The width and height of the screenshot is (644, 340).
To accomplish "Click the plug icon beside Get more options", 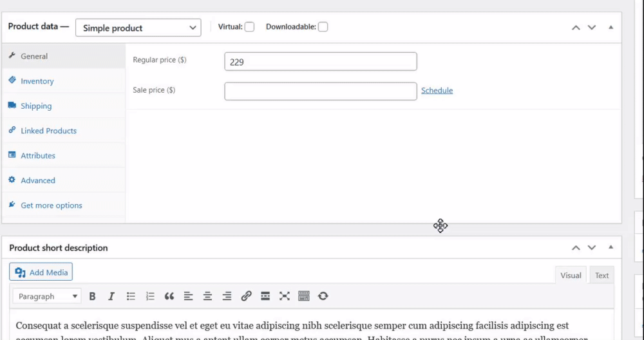I will click(x=12, y=205).
